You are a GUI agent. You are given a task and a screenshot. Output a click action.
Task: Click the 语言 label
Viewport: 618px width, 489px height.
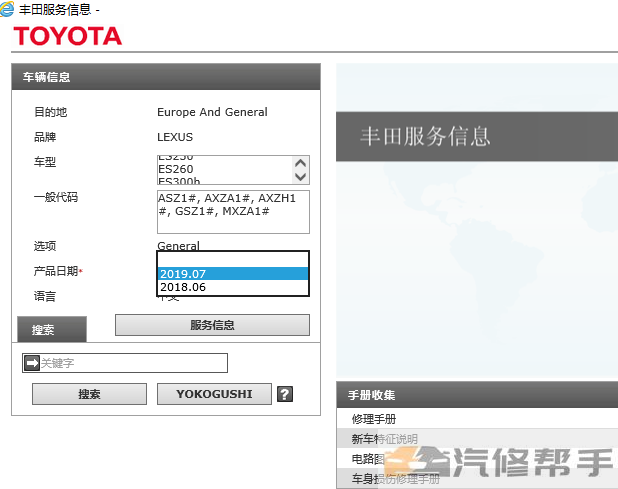(45, 296)
